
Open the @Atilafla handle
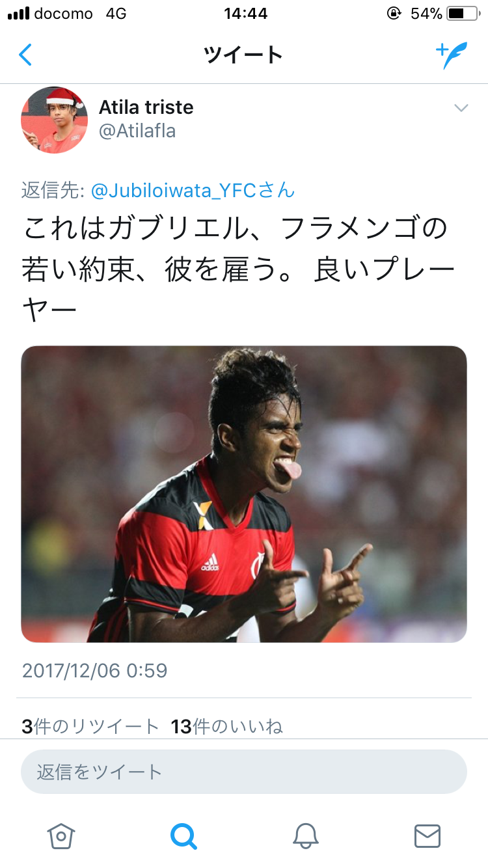tap(137, 131)
